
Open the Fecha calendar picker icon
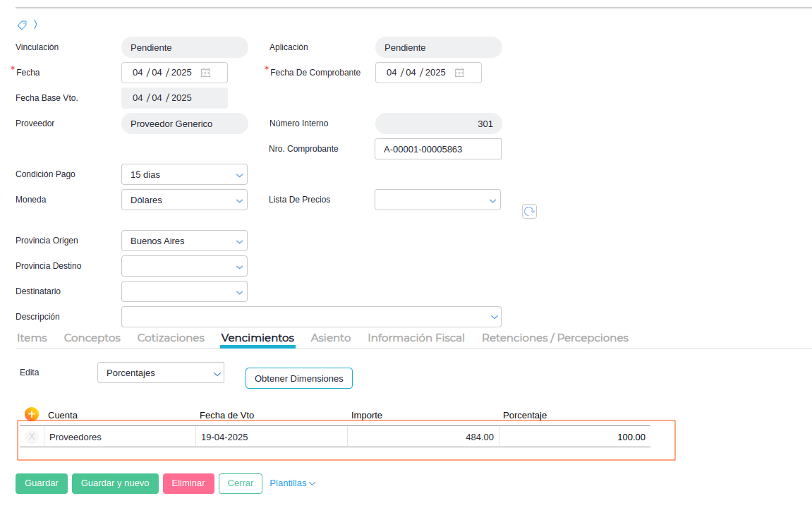pos(205,73)
